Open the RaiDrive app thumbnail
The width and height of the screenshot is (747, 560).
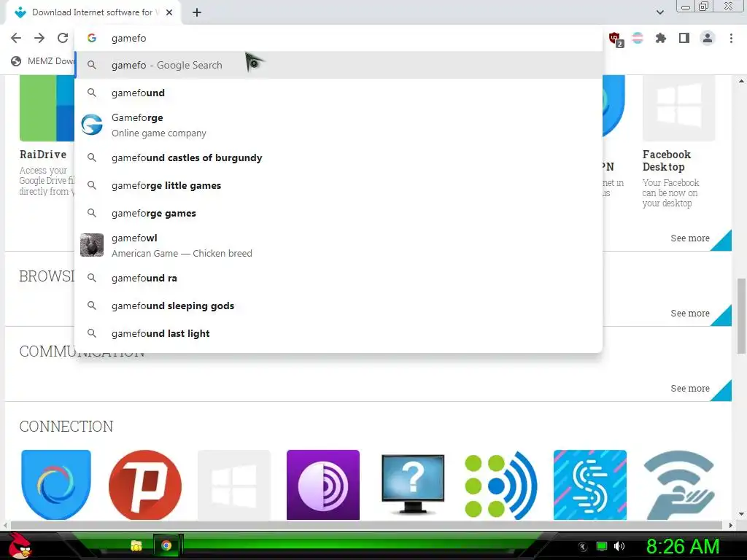(x=47, y=108)
